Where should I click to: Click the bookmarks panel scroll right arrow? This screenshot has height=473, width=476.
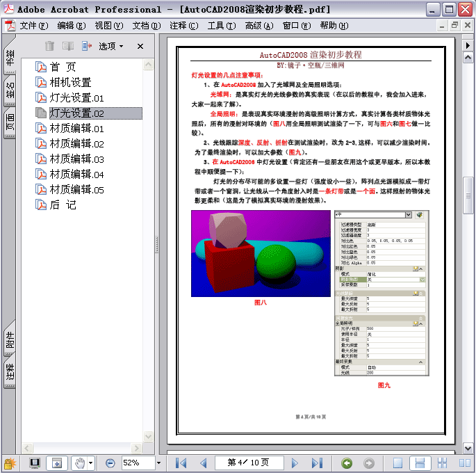click(x=136, y=448)
